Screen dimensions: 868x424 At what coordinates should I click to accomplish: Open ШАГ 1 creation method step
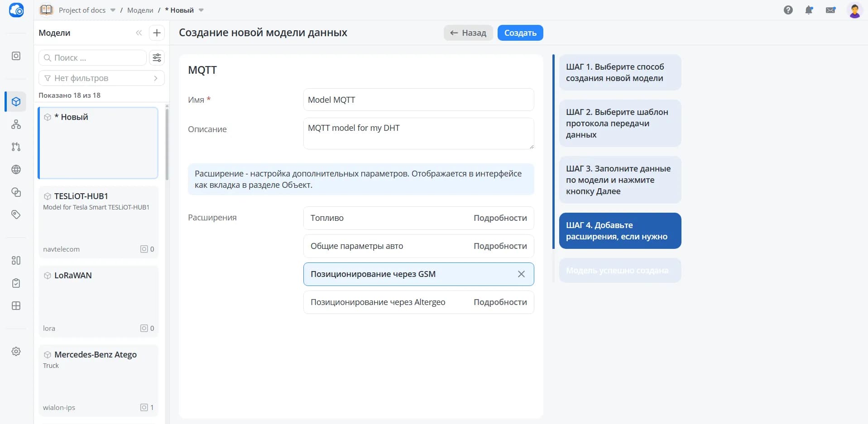(620, 72)
